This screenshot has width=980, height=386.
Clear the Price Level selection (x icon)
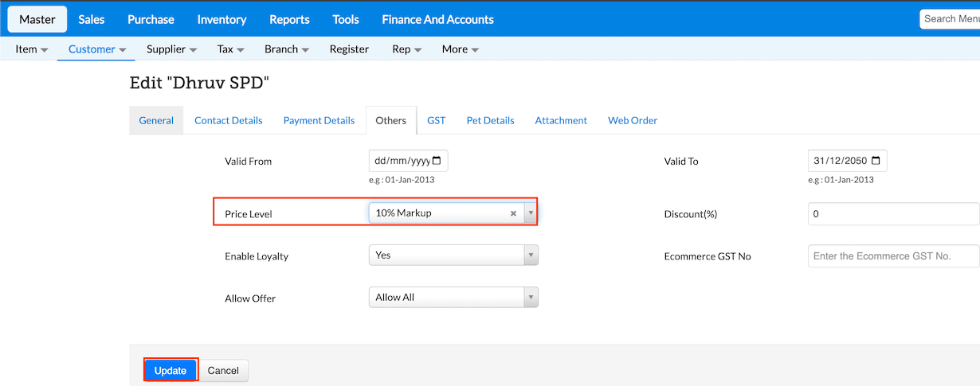(x=513, y=213)
